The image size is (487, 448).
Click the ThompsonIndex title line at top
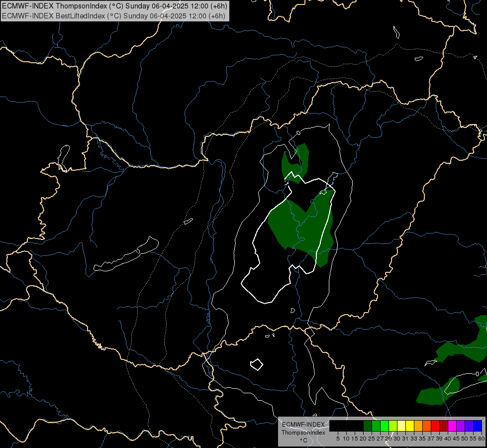pos(114,6)
